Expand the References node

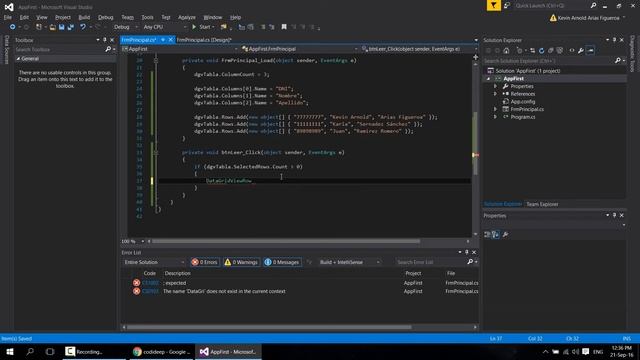point(495,94)
